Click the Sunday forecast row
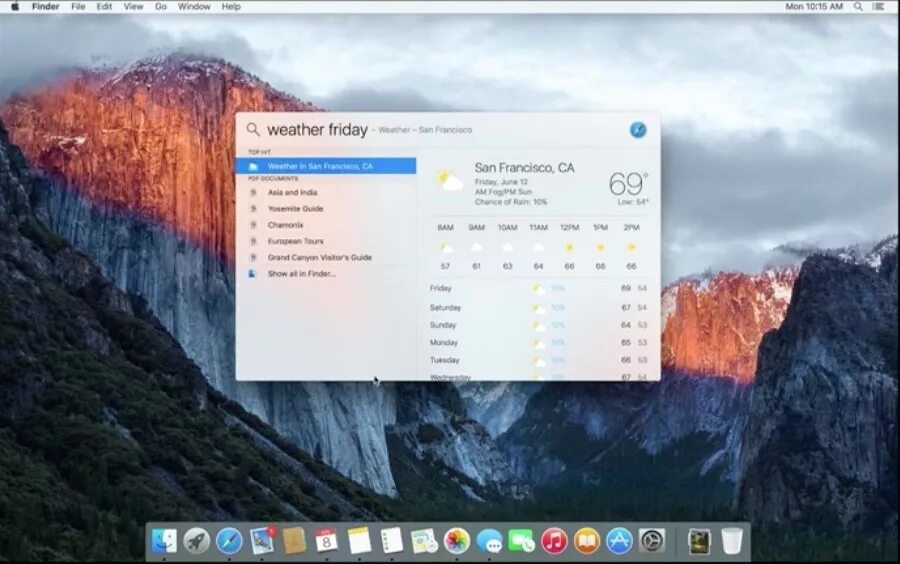The image size is (900, 564). 538,325
